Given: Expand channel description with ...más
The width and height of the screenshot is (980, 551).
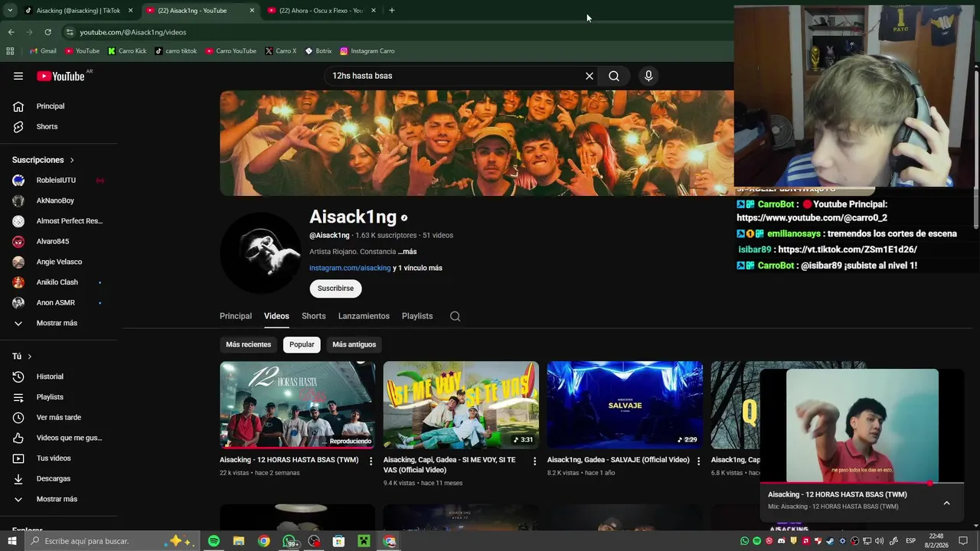Looking at the screenshot, I should click(x=407, y=252).
